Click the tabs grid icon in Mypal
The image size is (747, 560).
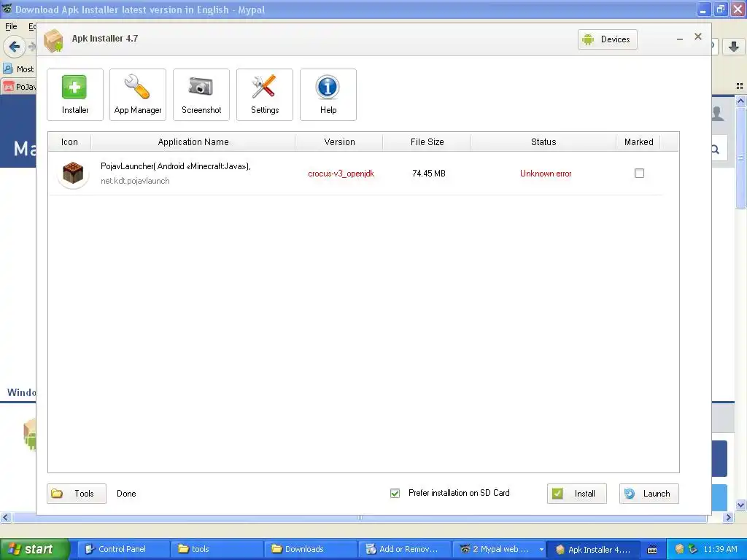tap(740, 86)
